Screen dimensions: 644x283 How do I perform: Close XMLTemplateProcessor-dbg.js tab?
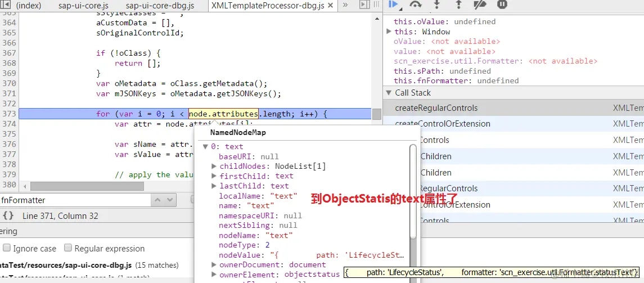[331, 6]
